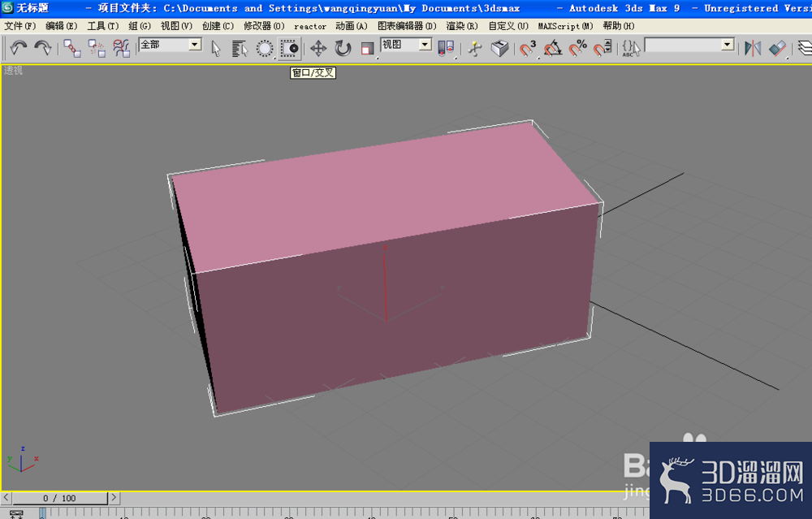Open the MAXScript(M) menu
The image size is (812, 519).
[x=565, y=26]
